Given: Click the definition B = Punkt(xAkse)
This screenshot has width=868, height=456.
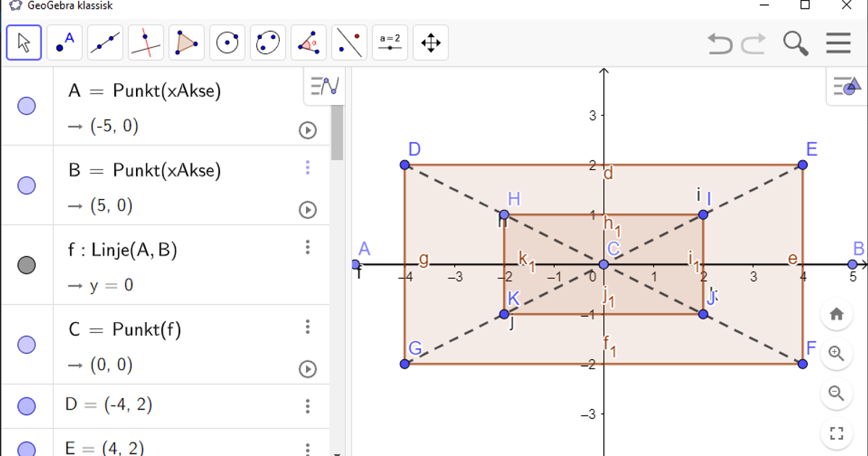Looking at the screenshot, I should 145,170.
